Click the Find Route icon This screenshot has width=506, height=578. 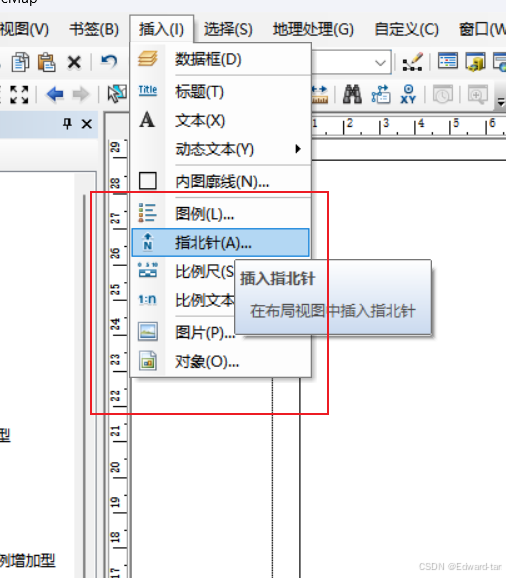(x=381, y=94)
